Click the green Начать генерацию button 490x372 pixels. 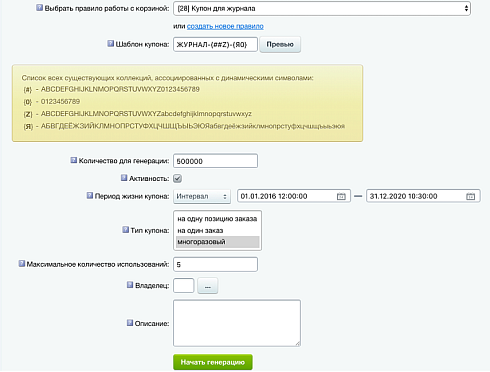point(213,362)
